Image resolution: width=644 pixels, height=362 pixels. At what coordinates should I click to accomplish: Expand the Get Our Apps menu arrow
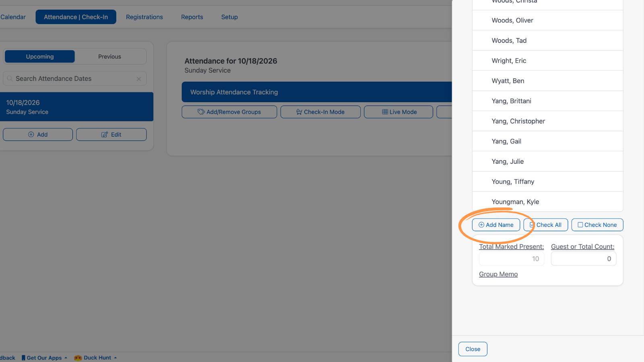66,358
